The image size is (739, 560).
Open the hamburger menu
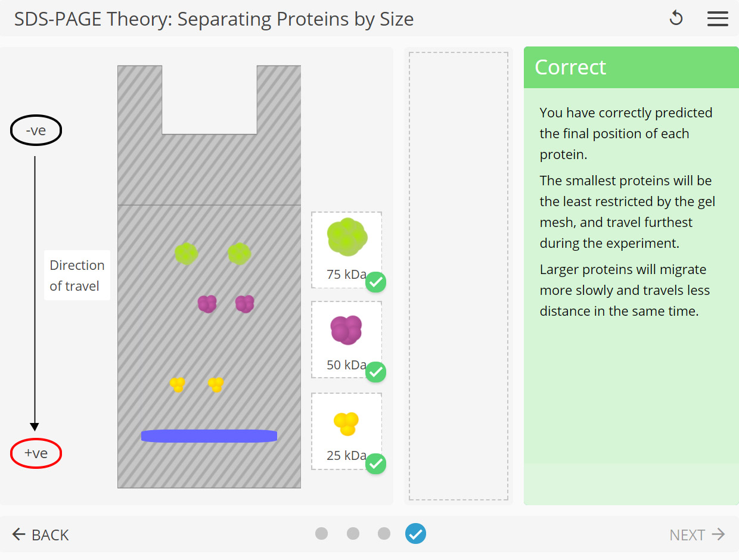[x=718, y=18]
